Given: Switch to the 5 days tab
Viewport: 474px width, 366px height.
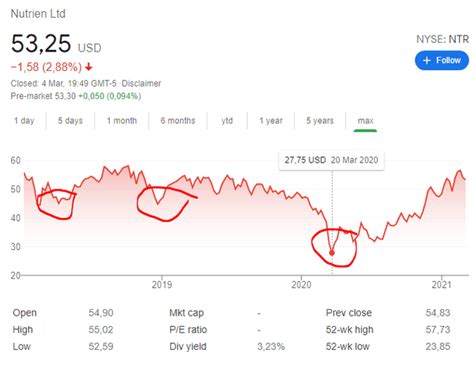Looking at the screenshot, I should click(70, 121).
